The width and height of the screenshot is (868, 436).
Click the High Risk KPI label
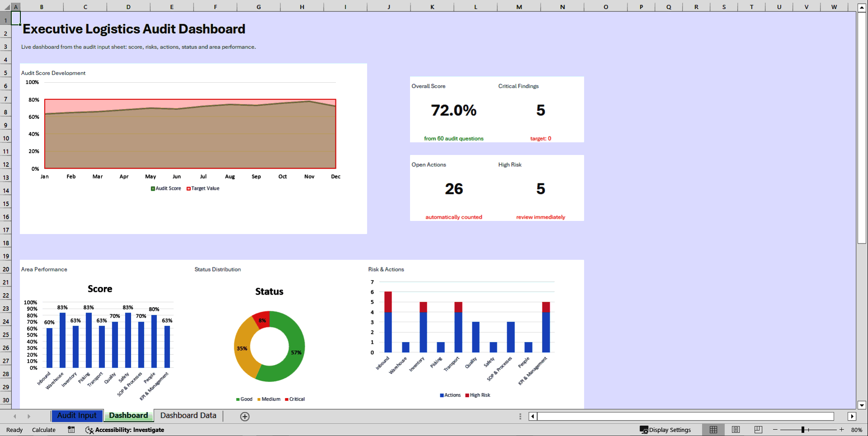point(510,165)
